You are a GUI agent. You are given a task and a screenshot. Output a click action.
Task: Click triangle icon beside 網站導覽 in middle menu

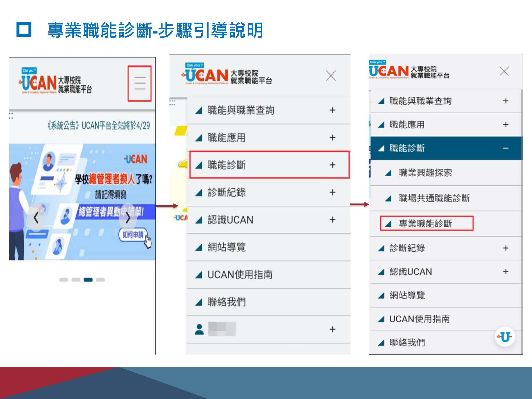pyautogui.click(x=199, y=247)
